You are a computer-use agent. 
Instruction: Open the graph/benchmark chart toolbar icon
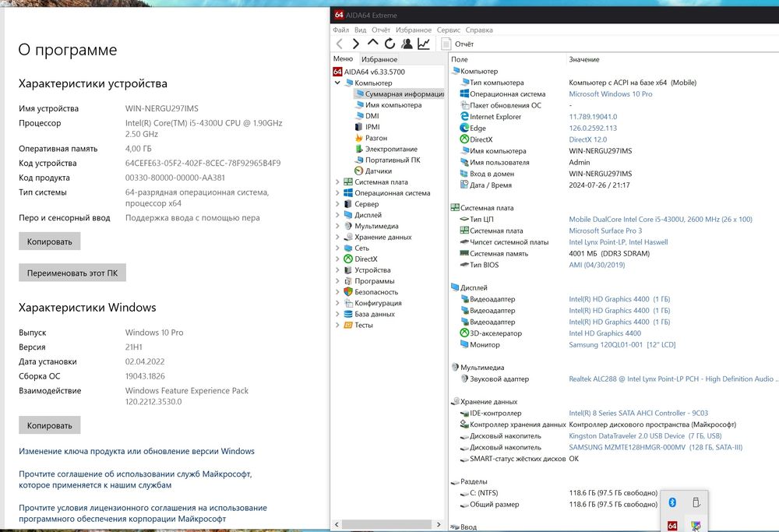424,44
